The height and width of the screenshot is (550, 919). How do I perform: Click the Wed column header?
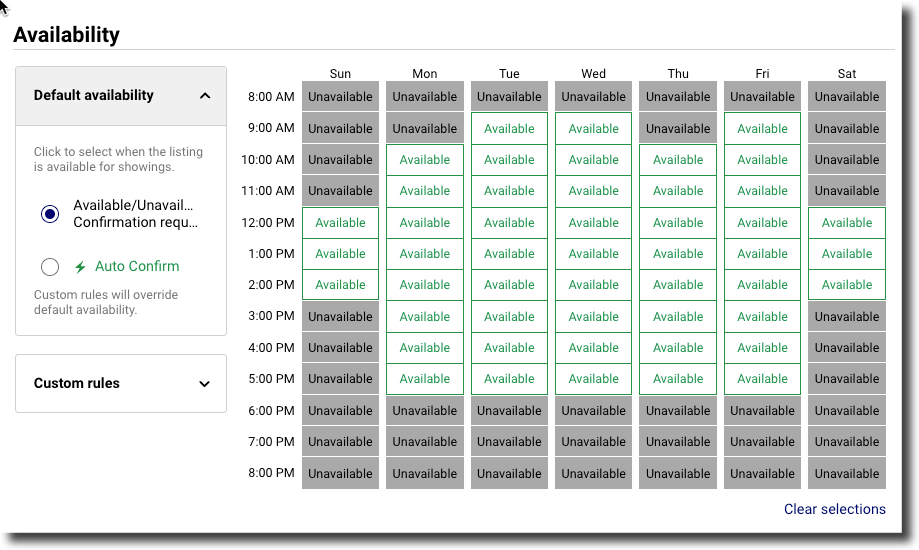click(x=594, y=74)
